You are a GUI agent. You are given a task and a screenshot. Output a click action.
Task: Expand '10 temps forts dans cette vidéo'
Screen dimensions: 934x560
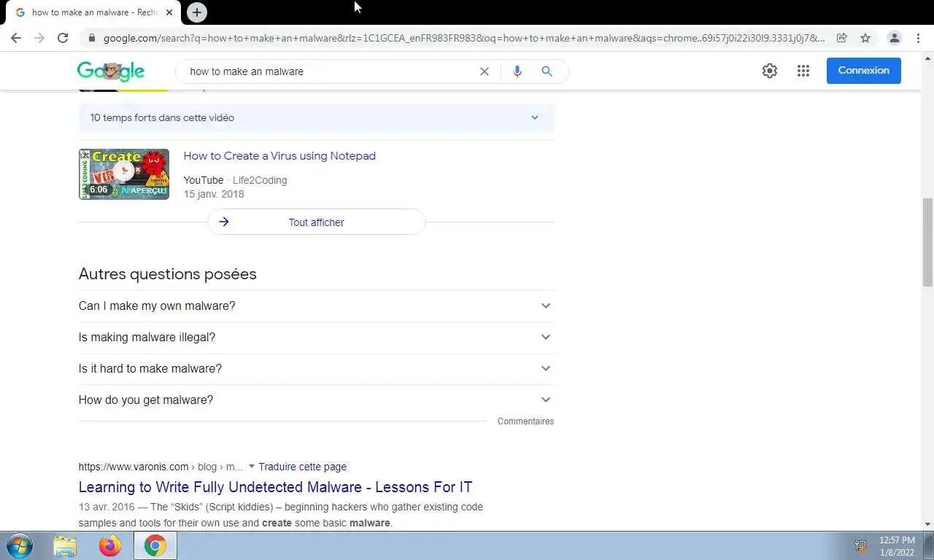click(317, 117)
